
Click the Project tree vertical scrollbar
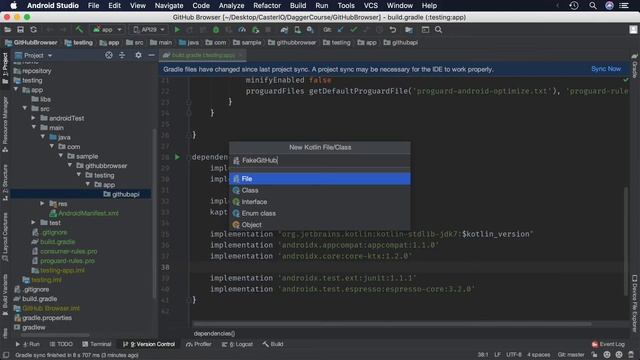pyautogui.click(x=154, y=212)
